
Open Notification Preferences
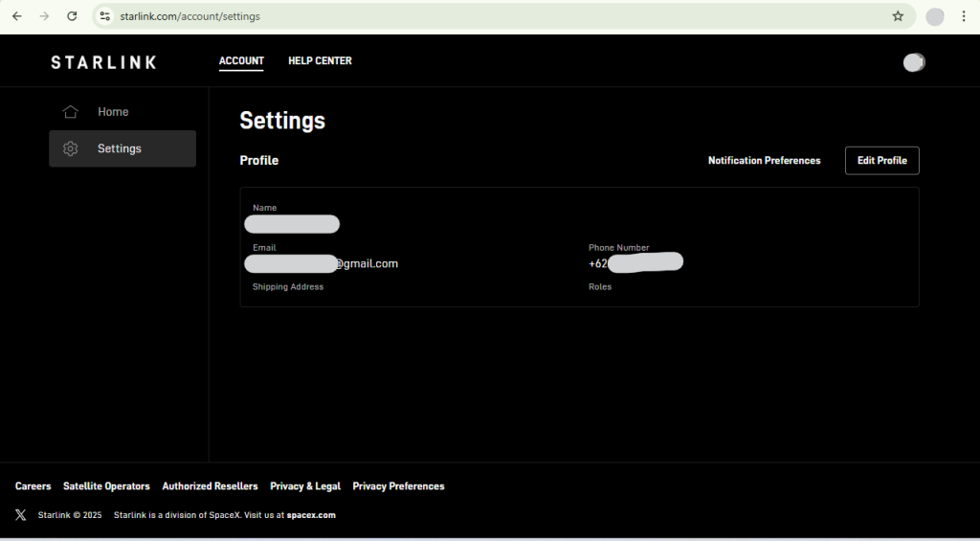tap(764, 161)
